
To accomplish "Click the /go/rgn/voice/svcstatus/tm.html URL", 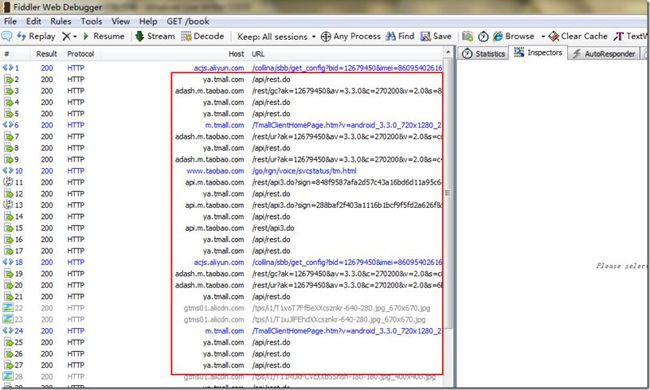I will [304, 171].
